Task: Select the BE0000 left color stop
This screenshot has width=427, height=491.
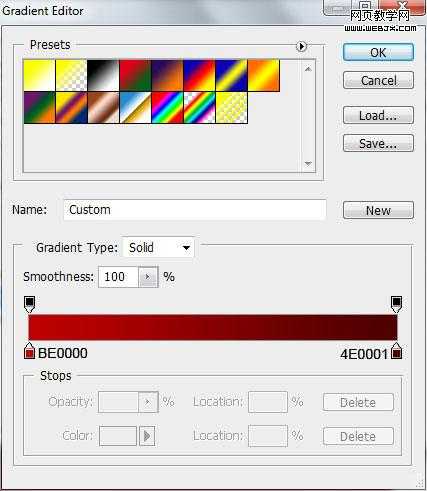Action: pos(29,351)
